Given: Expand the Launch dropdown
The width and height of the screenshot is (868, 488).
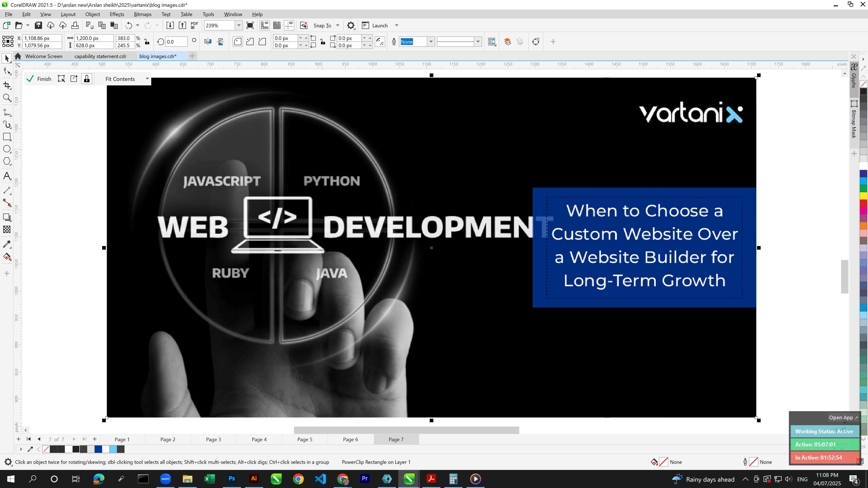Looking at the screenshot, I should coord(397,25).
